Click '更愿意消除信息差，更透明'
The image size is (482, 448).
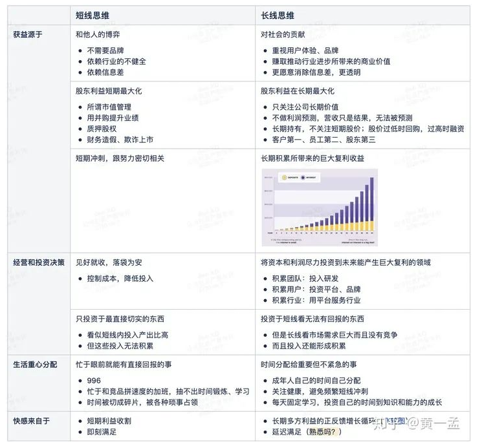316,72
